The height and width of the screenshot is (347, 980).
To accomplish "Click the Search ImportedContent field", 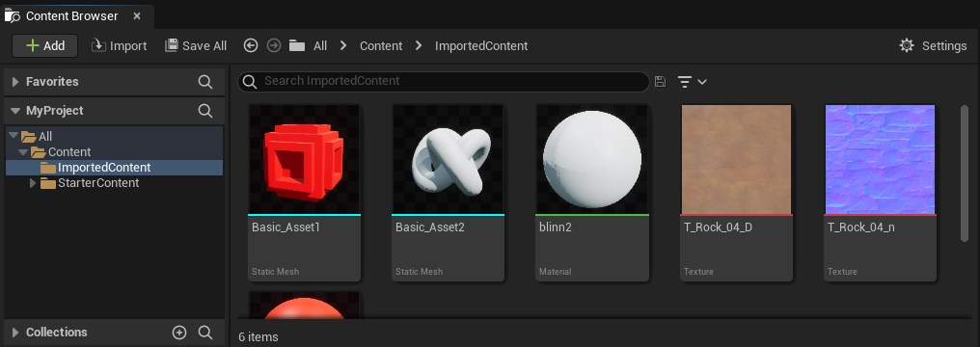I will tap(444, 81).
